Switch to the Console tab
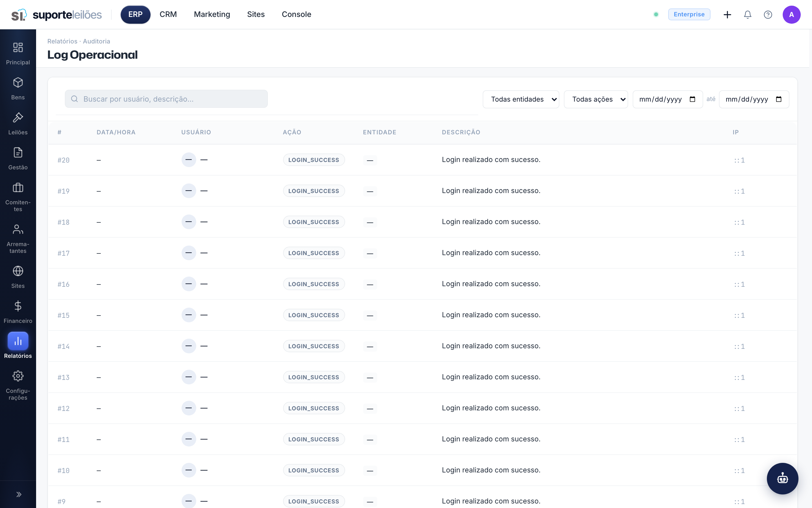 click(x=296, y=14)
